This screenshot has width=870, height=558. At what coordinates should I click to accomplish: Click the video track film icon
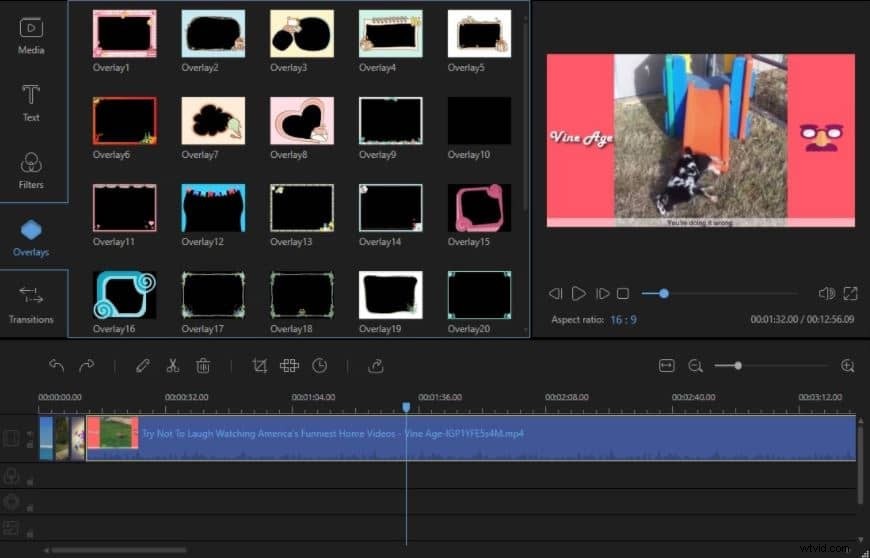pyautogui.click(x=11, y=438)
